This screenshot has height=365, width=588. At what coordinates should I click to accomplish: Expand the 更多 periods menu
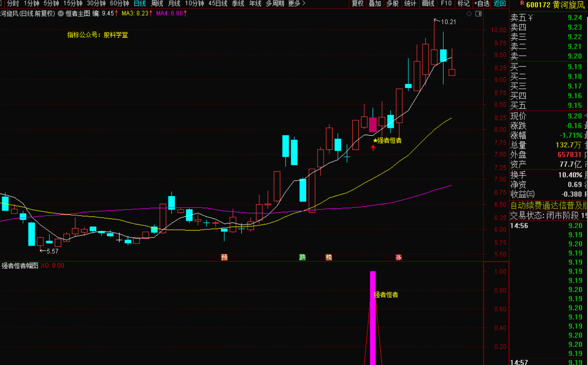(x=296, y=4)
